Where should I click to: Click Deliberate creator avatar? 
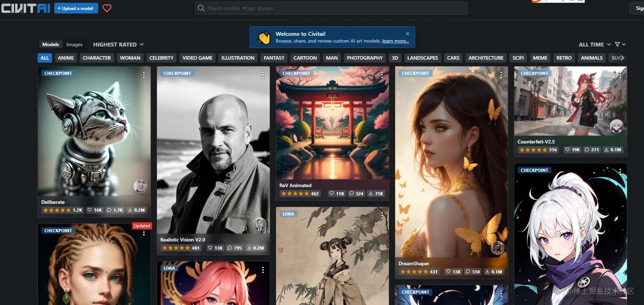pos(140,186)
